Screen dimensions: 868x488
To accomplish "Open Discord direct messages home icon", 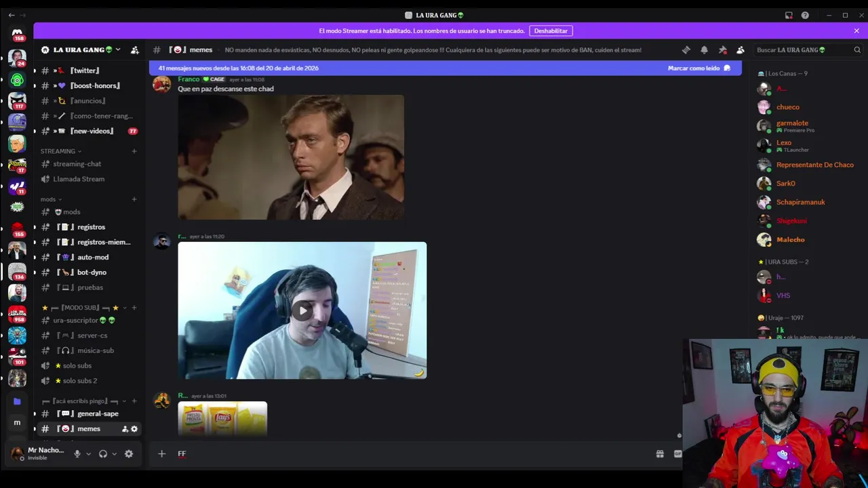I will pos(17,33).
